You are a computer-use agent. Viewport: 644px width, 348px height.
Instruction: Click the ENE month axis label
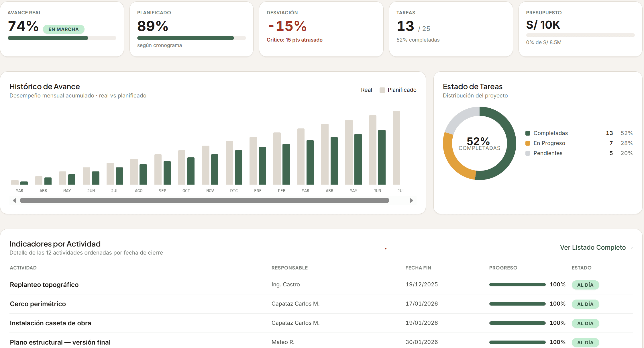(258, 191)
